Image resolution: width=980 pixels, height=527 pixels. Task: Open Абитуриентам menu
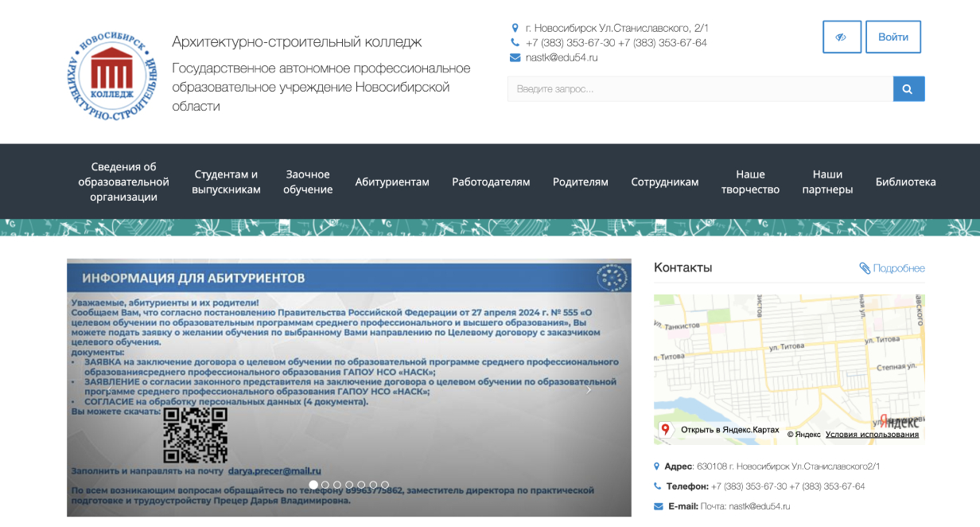392,182
